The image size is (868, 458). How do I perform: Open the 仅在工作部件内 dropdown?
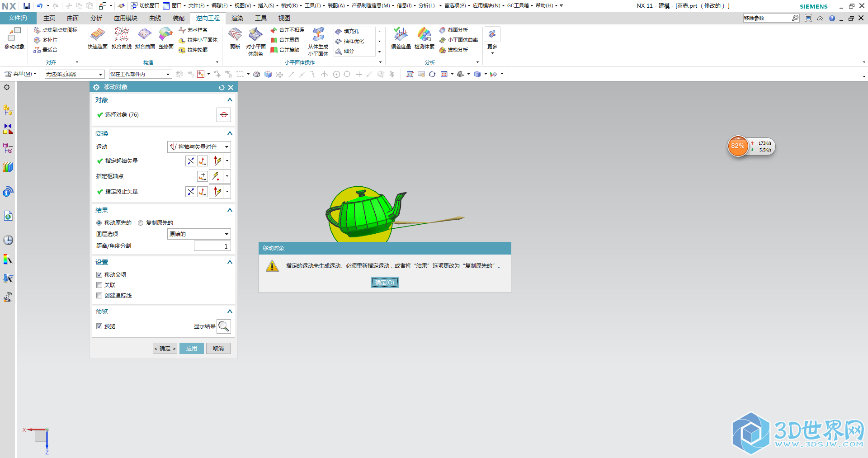coord(141,74)
